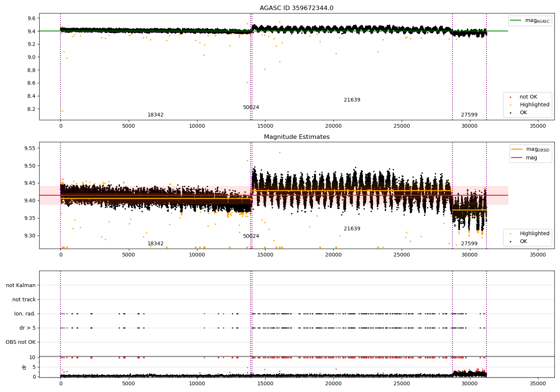Click 'Highlighted' in the Magnitude Estimates legend

tap(535, 234)
